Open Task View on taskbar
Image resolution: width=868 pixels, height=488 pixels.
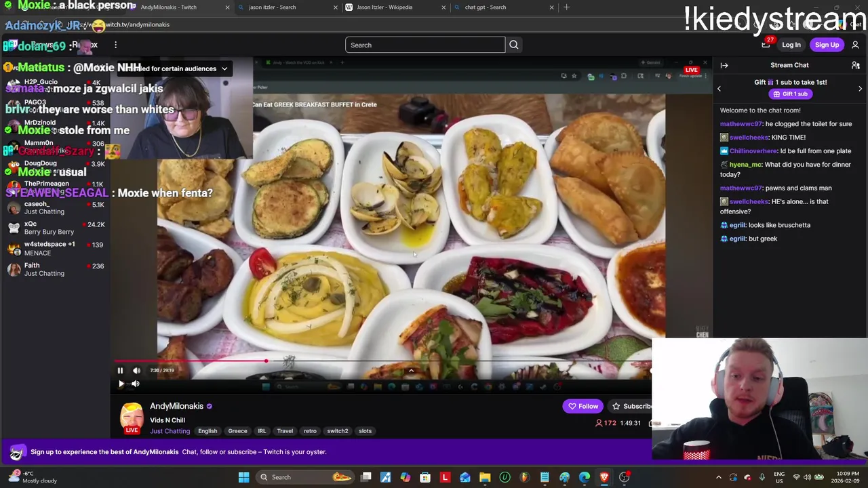pyautogui.click(x=366, y=477)
